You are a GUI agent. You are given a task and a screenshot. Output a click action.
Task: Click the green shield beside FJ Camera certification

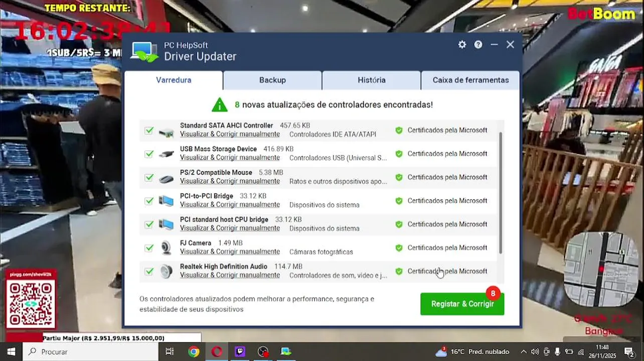[399, 248]
